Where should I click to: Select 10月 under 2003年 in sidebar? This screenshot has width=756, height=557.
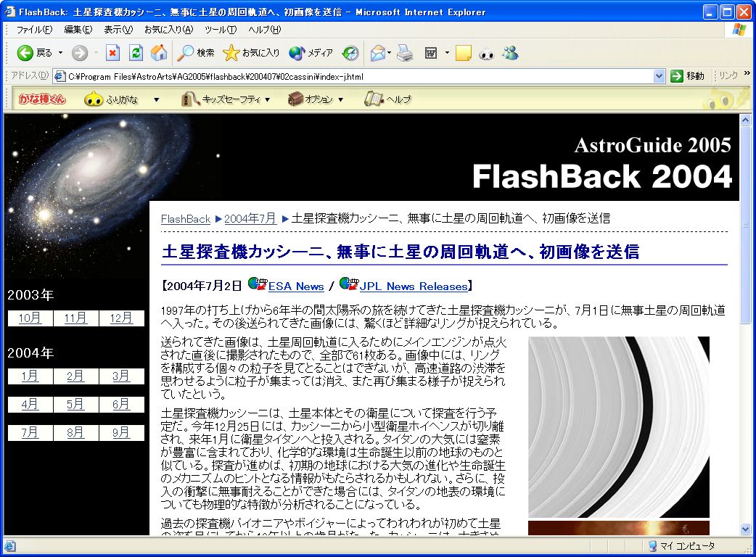point(30,318)
